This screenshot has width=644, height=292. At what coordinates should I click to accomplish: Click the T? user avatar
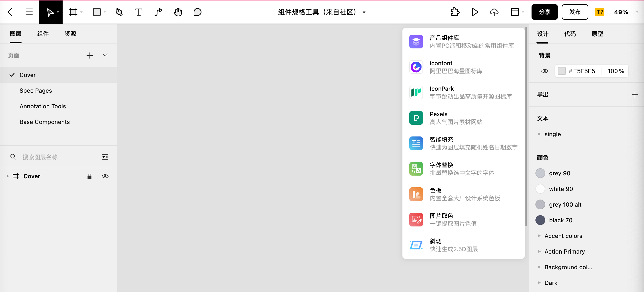click(x=600, y=12)
